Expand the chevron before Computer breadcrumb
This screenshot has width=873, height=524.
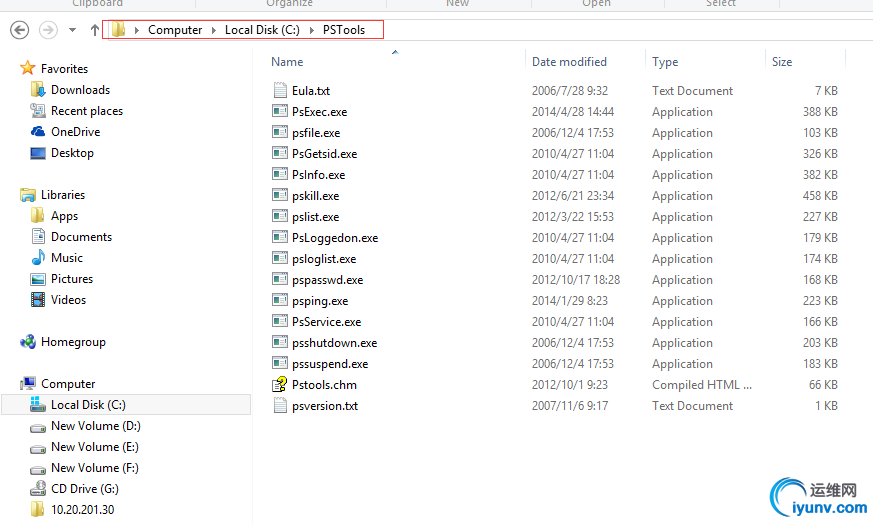pos(136,30)
